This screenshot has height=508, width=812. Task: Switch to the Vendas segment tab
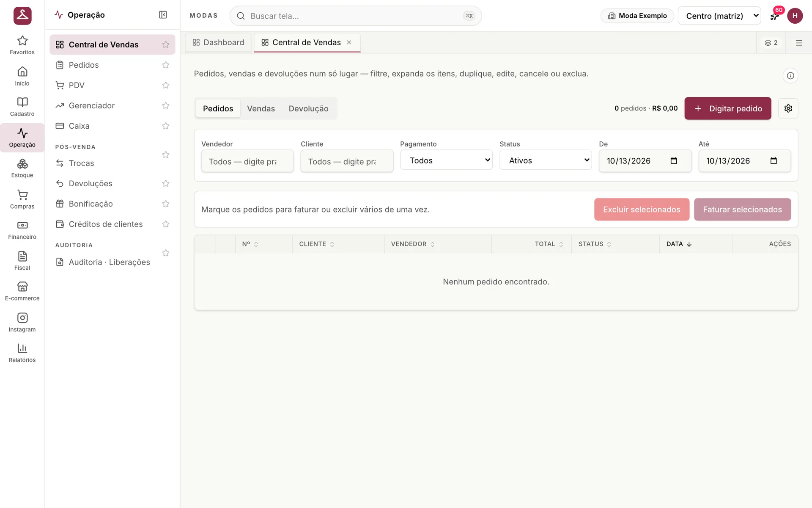(x=261, y=108)
